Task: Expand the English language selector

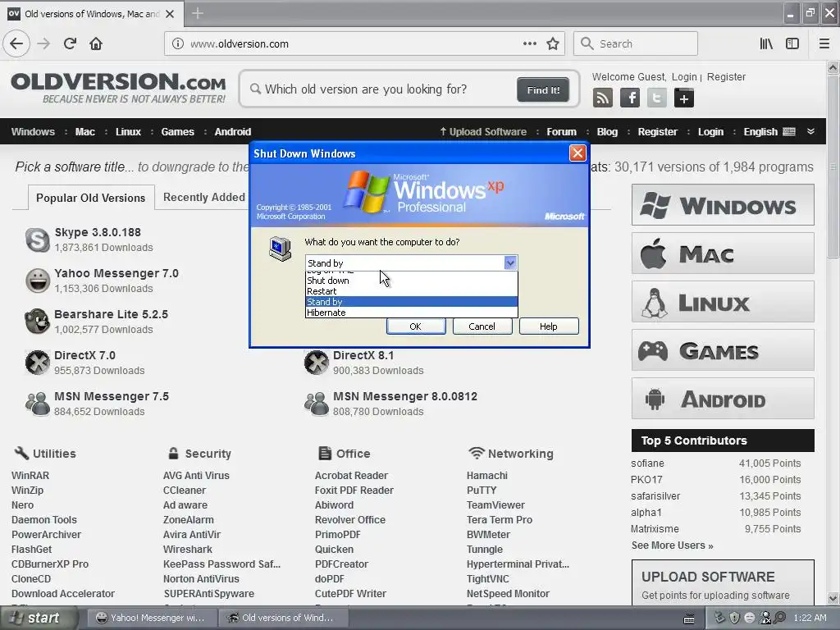Action: click(x=769, y=132)
